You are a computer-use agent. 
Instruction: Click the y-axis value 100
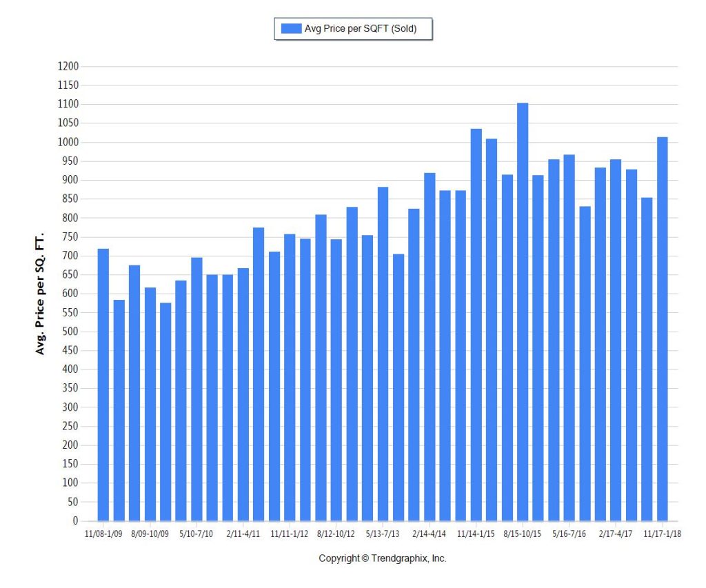(70, 483)
